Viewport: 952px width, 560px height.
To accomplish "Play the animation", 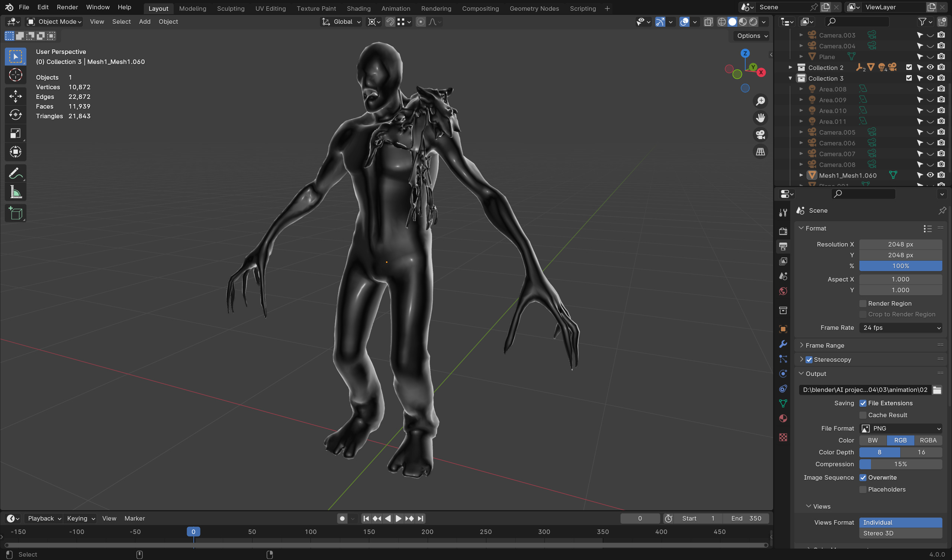I will (x=398, y=519).
